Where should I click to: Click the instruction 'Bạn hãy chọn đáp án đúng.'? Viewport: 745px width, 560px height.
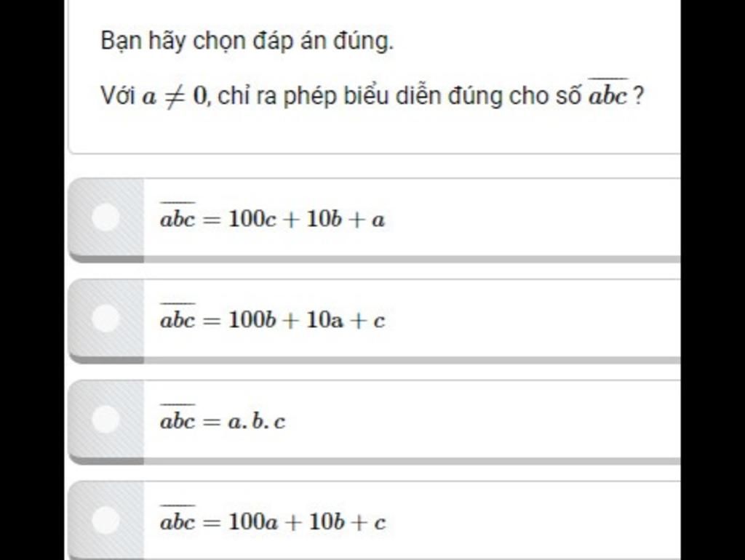coord(247,41)
